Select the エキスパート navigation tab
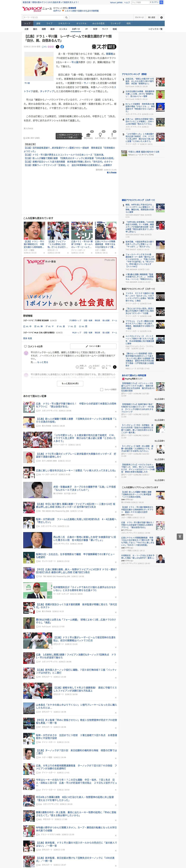 pos(64,24)
